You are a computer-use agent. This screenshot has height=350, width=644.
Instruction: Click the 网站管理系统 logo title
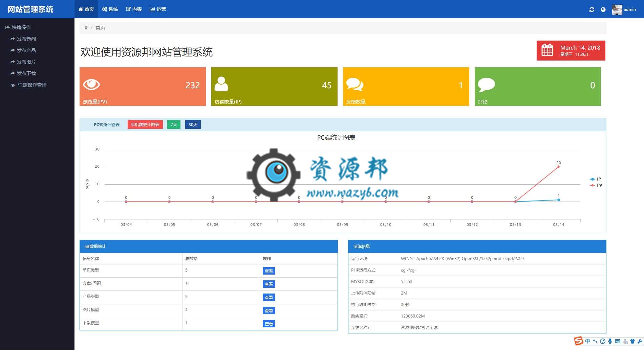tap(30, 9)
